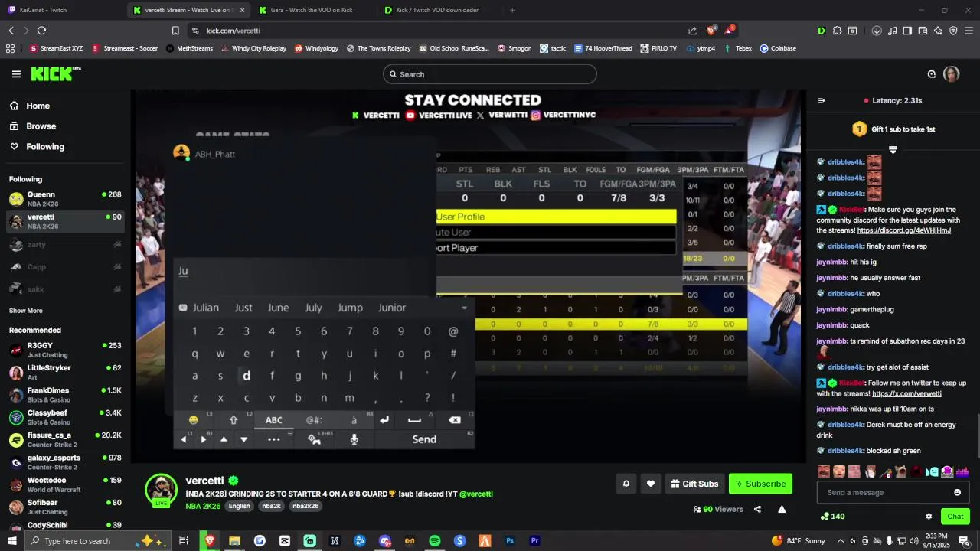
Task: Follow vercetti with the heart button
Action: [651, 484]
